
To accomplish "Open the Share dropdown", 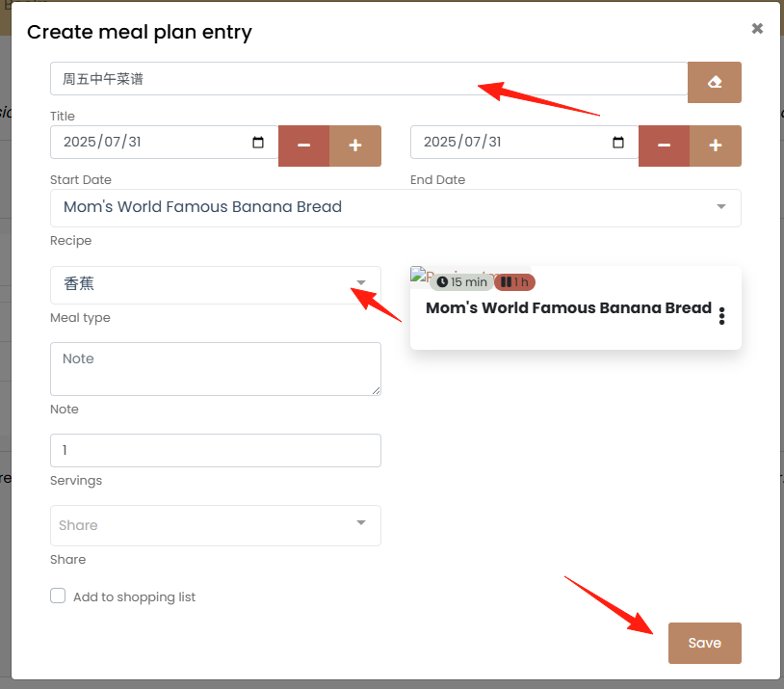I will [216, 525].
